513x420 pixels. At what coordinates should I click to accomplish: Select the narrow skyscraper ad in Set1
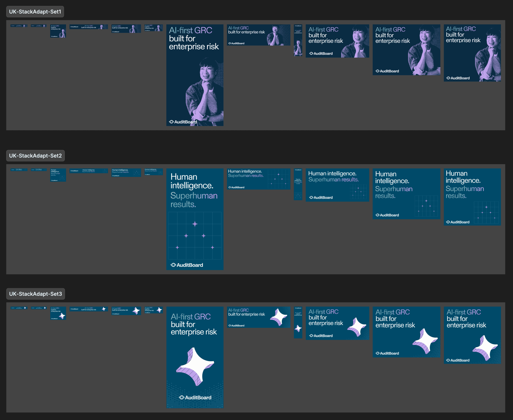tap(298, 40)
